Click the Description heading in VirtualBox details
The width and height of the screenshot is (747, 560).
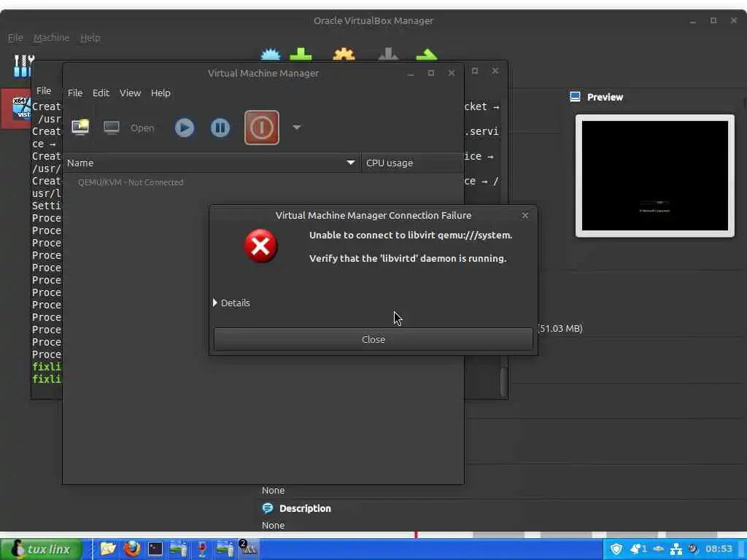[x=305, y=508]
